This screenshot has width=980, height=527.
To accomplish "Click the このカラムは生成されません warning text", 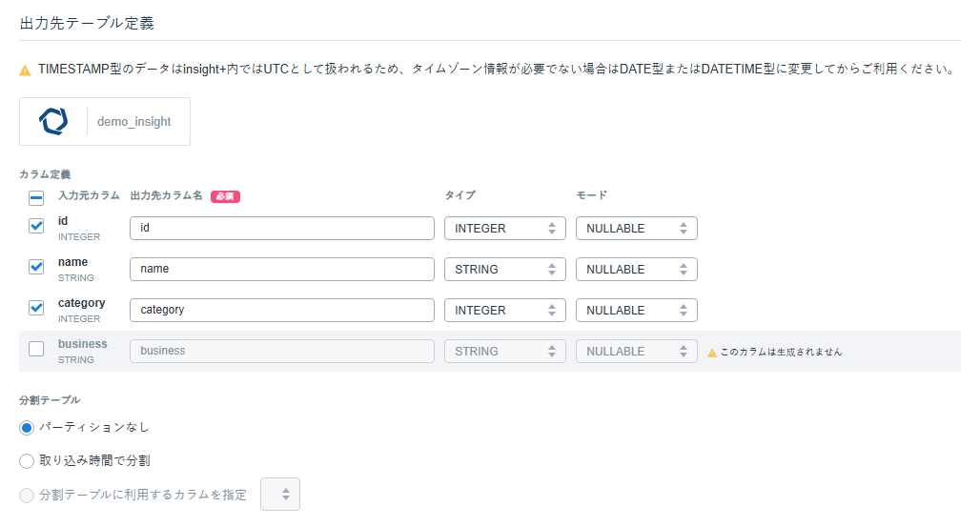I will (x=782, y=352).
